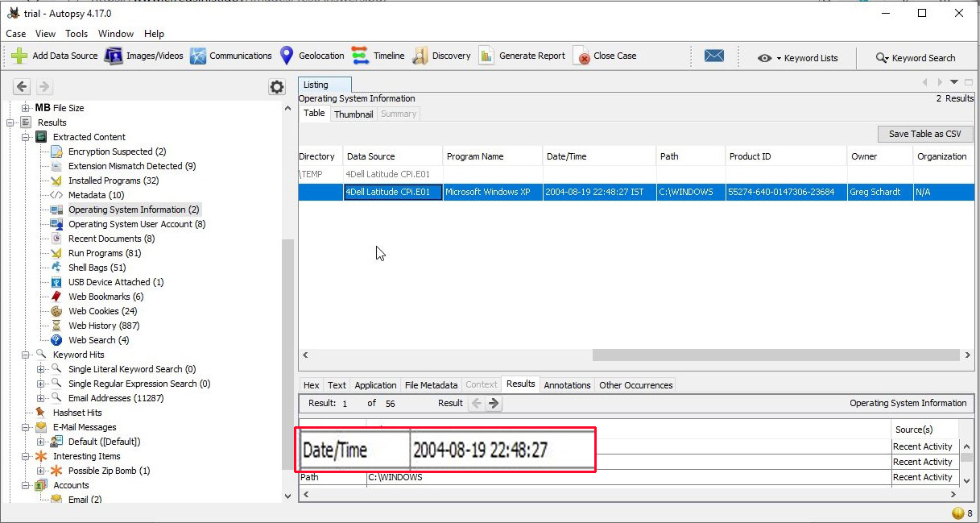
Task: Open the Annotations tab
Action: (567, 385)
